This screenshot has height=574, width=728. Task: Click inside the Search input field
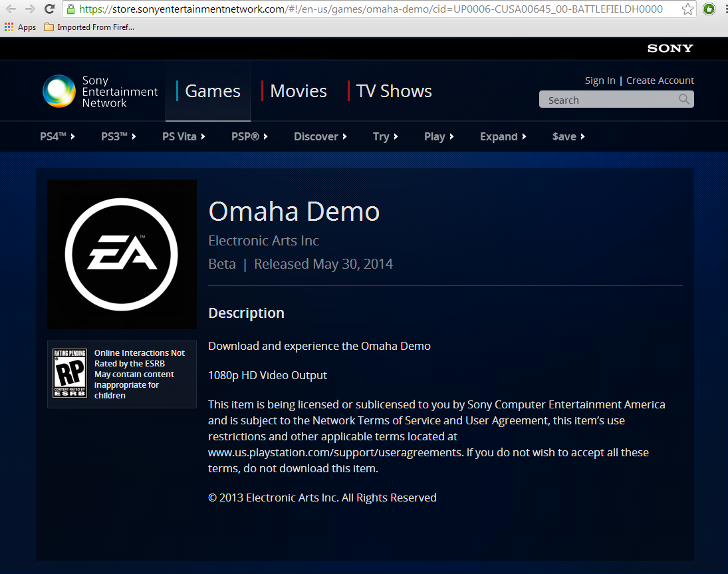coord(608,100)
